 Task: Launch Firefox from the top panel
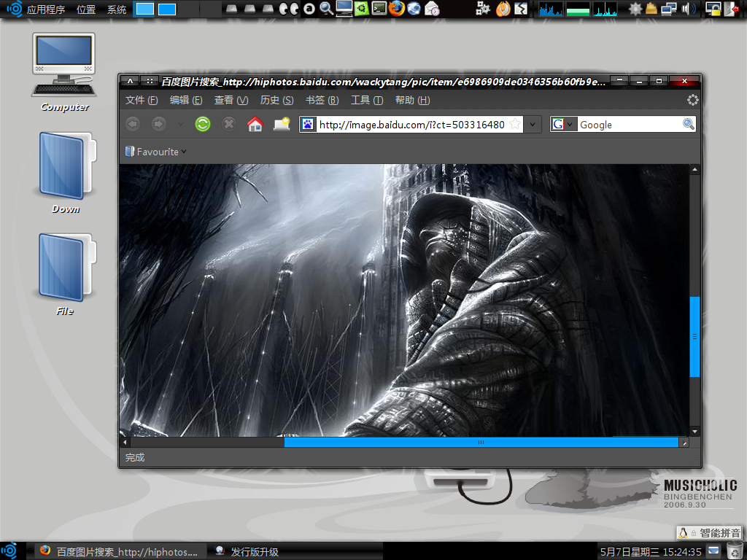[396, 9]
